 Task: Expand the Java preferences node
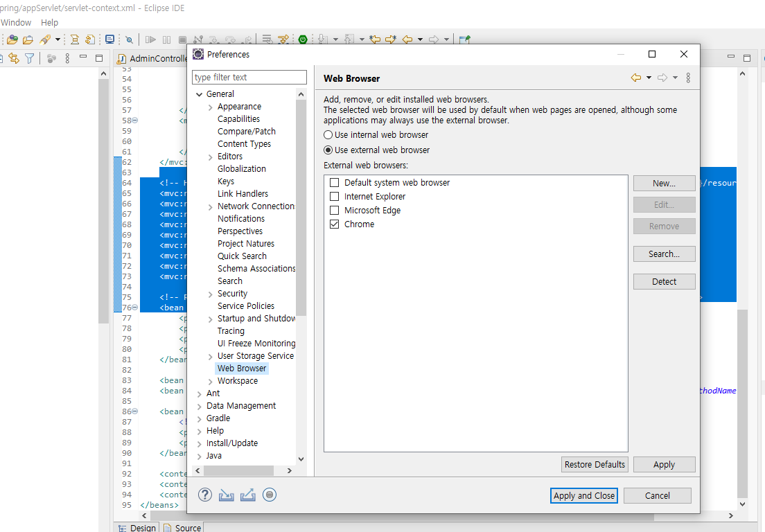click(199, 456)
